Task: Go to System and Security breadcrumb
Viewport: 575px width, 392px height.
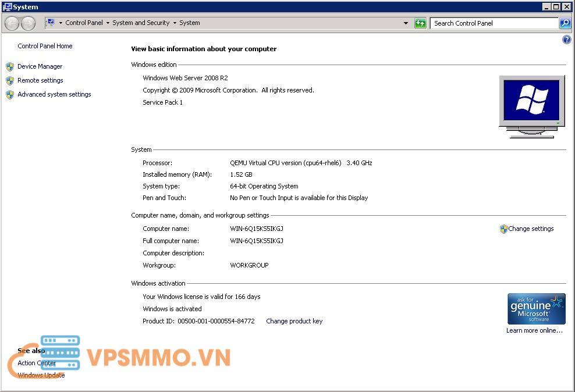Action: click(x=141, y=23)
